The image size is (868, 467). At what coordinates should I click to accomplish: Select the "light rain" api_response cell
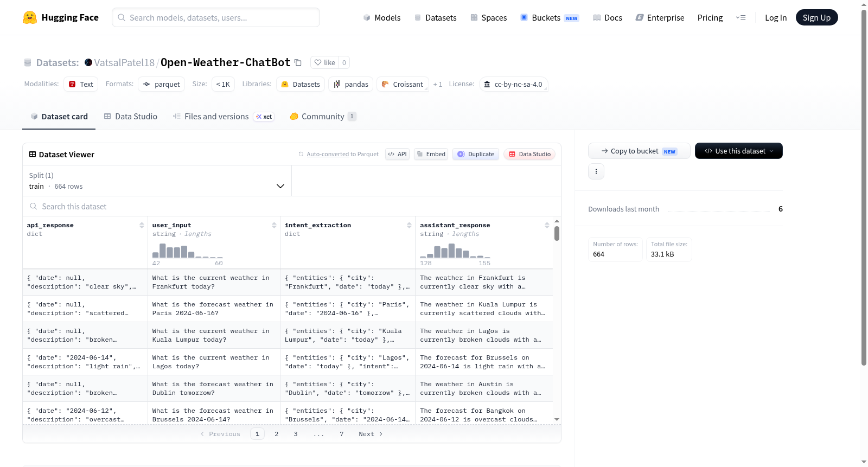[85, 362]
